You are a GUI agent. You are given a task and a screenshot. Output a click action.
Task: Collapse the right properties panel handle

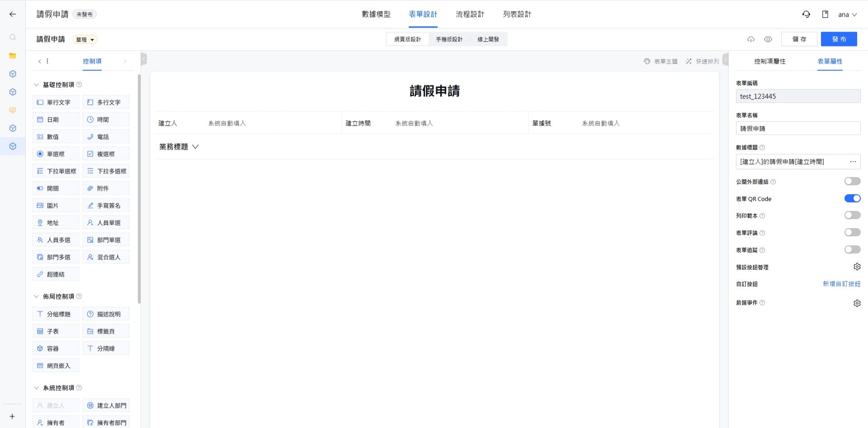(x=726, y=59)
